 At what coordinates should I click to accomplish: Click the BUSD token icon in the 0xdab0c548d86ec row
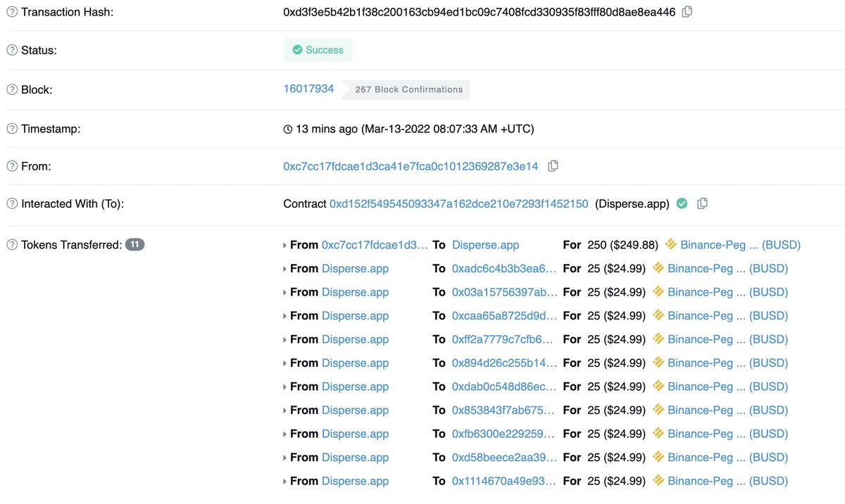coord(658,386)
